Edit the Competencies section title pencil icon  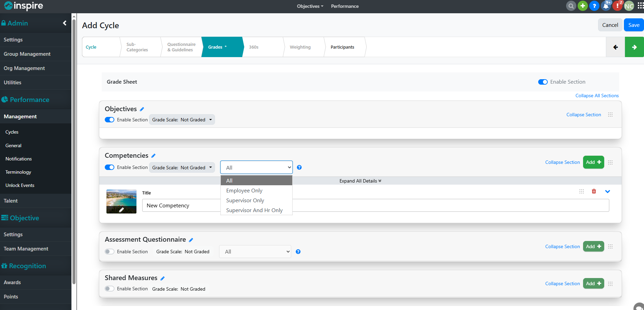pos(153,156)
